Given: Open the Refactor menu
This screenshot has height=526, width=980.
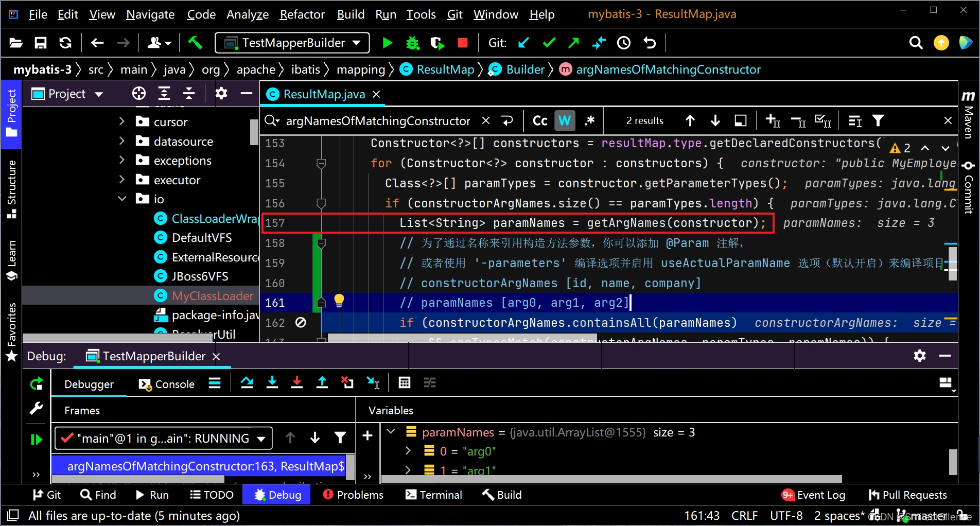Looking at the screenshot, I should tap(302, 14).
